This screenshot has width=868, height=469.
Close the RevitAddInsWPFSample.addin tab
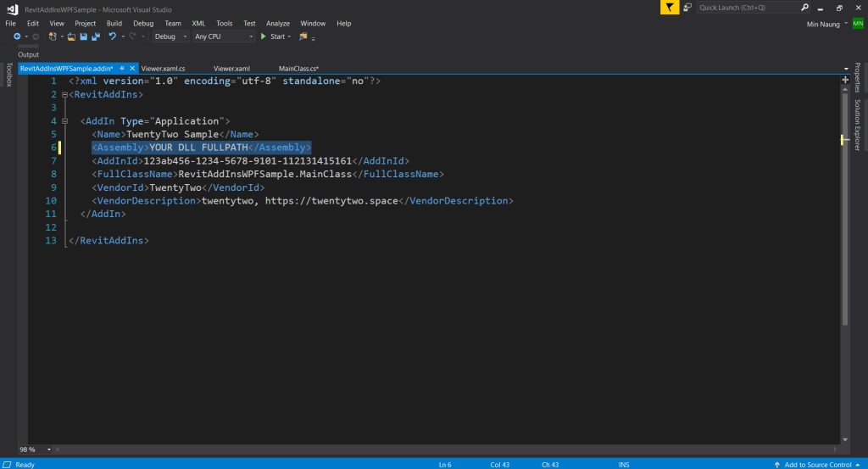point(133,68)
